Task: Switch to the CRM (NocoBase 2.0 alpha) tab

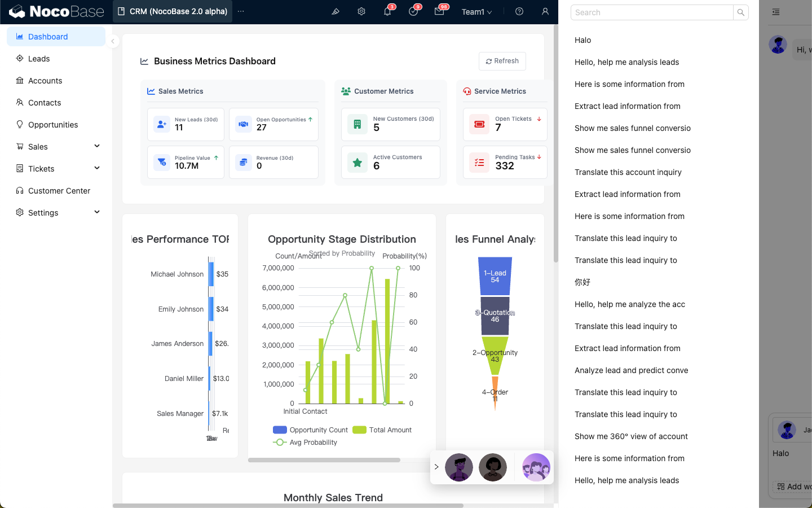Action: 173,11
